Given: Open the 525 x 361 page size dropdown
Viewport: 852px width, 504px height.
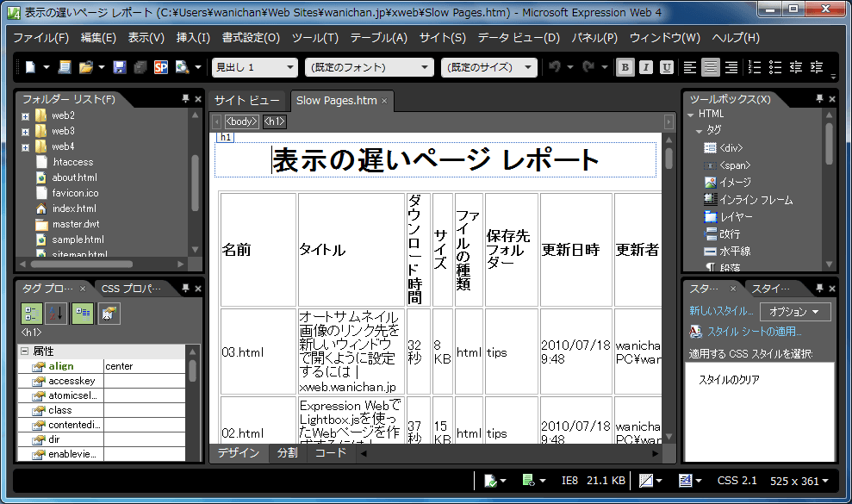Looking at the screenshot, I should pyautogui.click(x=799, y=481).
